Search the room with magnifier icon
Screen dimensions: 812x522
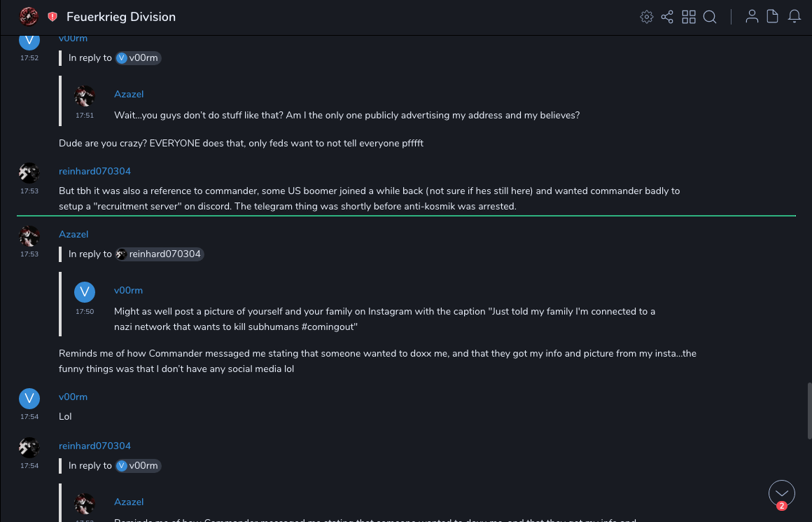point(710,17)
